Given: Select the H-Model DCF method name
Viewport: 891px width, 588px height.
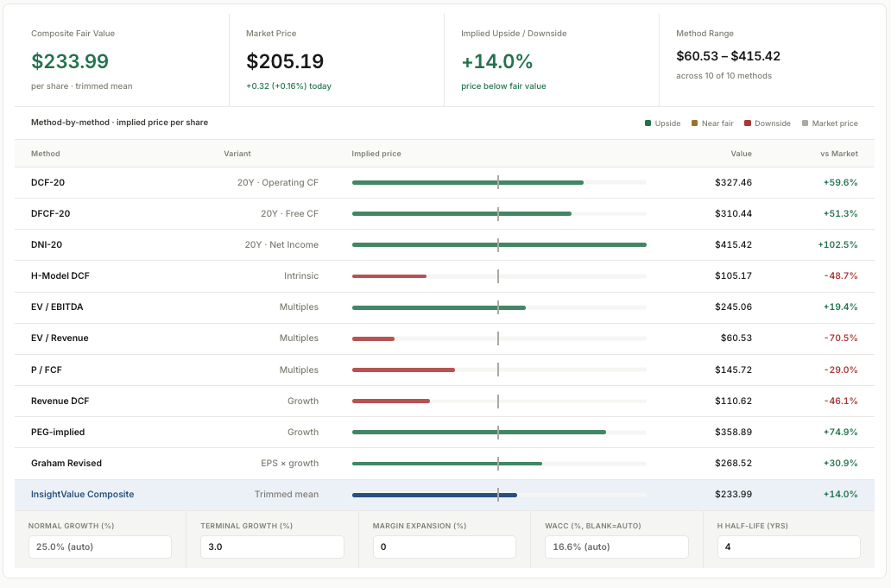Looking at the screenshot, I should coord(60,275).
